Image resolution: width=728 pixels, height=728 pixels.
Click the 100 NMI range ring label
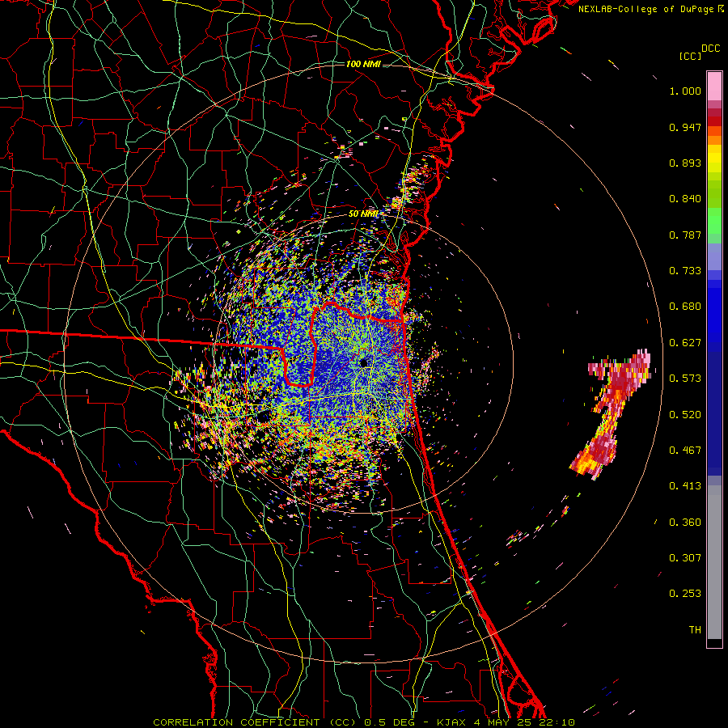pos(363,64)
